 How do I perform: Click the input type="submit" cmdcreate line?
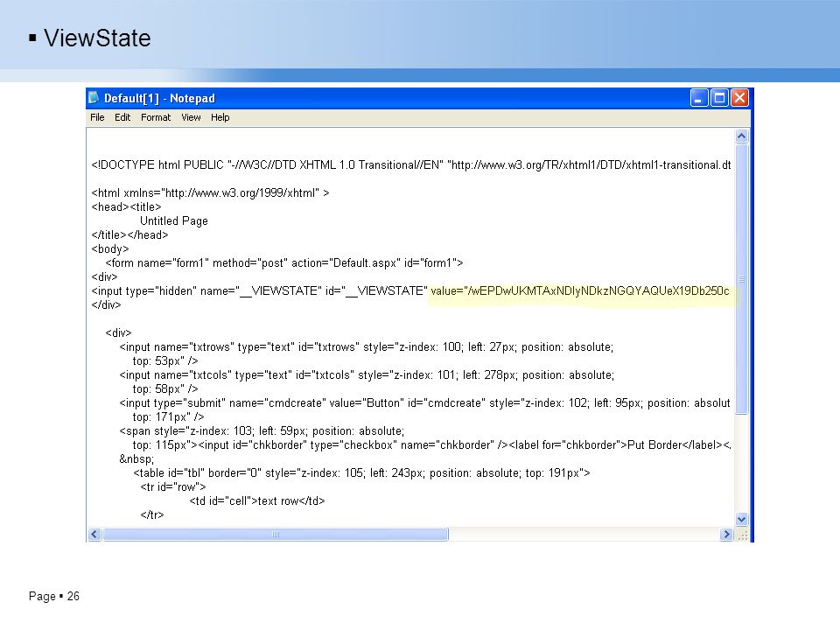424,402
